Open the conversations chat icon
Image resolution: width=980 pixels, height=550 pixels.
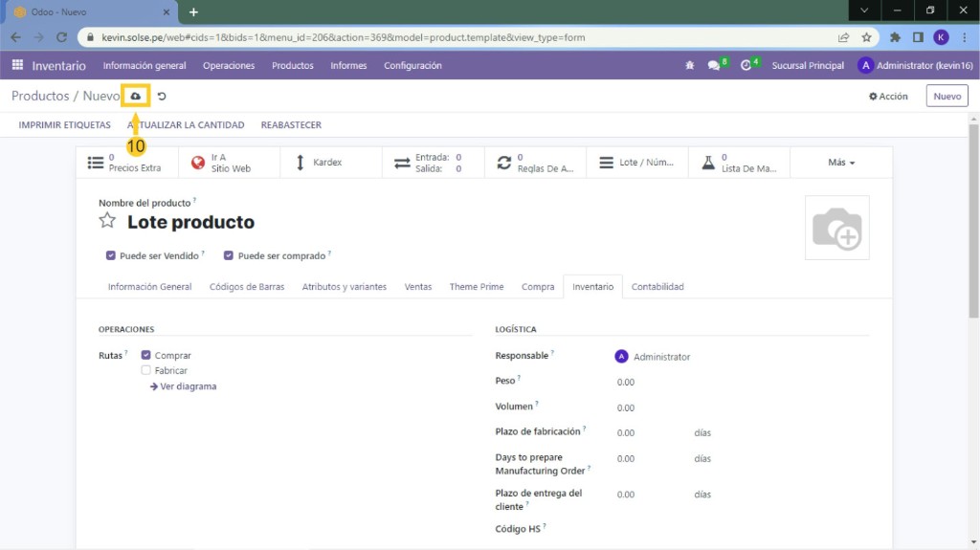(714, 65)
